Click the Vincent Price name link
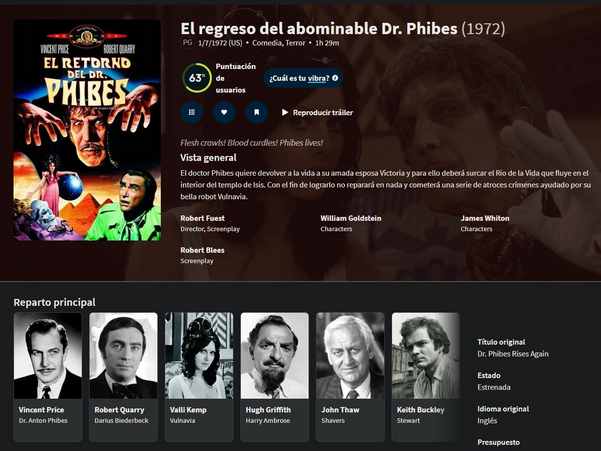The width and height of the screenshot is (601, 451). pyautogui.click(x=41, y=410)
